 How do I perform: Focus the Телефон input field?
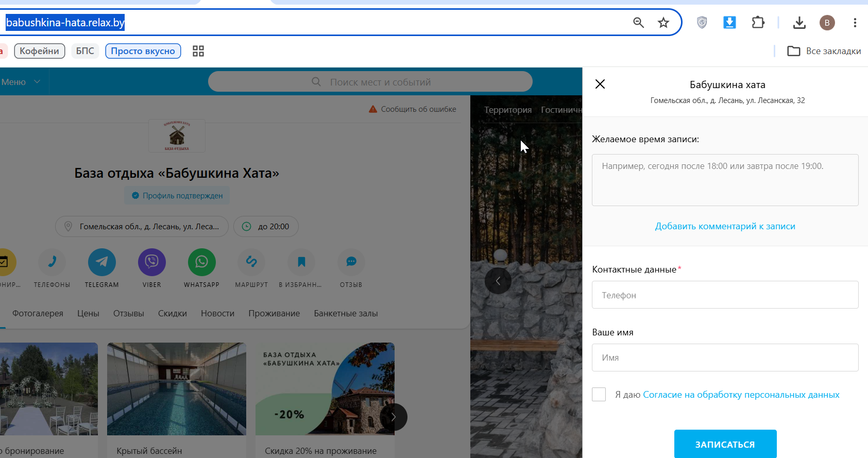click(x=725, y=295)
